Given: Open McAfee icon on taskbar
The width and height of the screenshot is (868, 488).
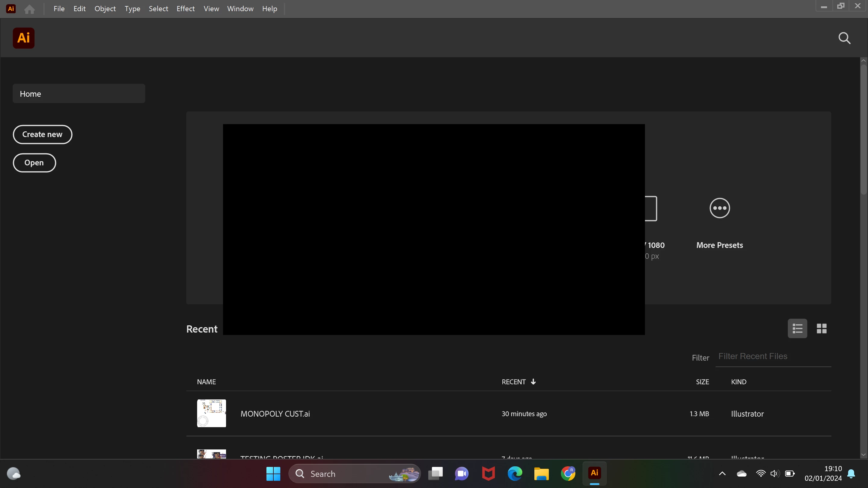Looking at the screenshot, I should click(x=488, y=474).
